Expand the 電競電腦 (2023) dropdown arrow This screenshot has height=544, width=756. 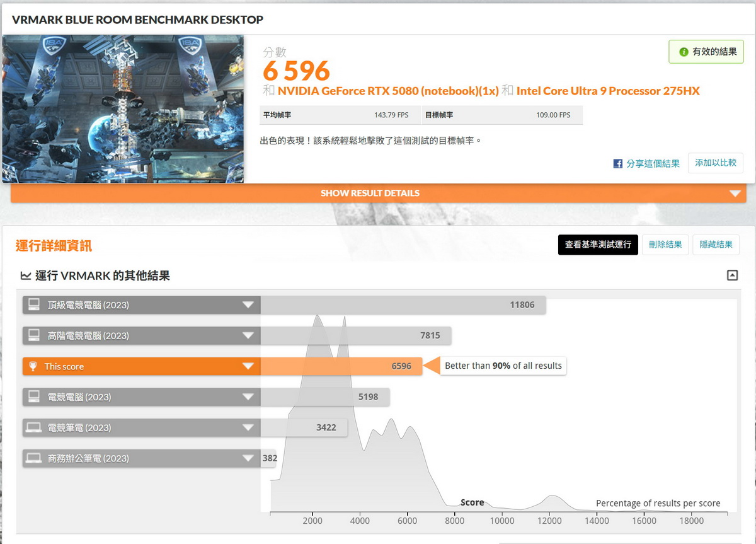click(x=248, y=397)
